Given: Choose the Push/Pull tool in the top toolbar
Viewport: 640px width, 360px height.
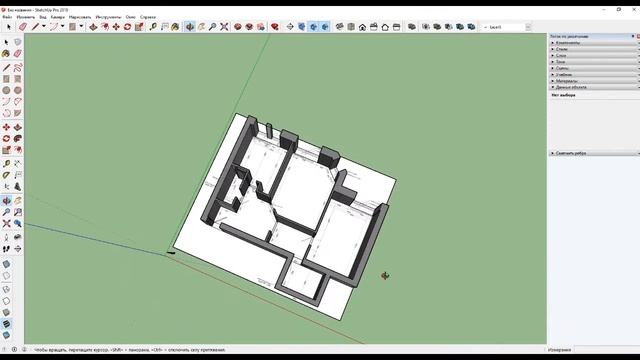Looking at the screenshot, I should tap(93, 27).
